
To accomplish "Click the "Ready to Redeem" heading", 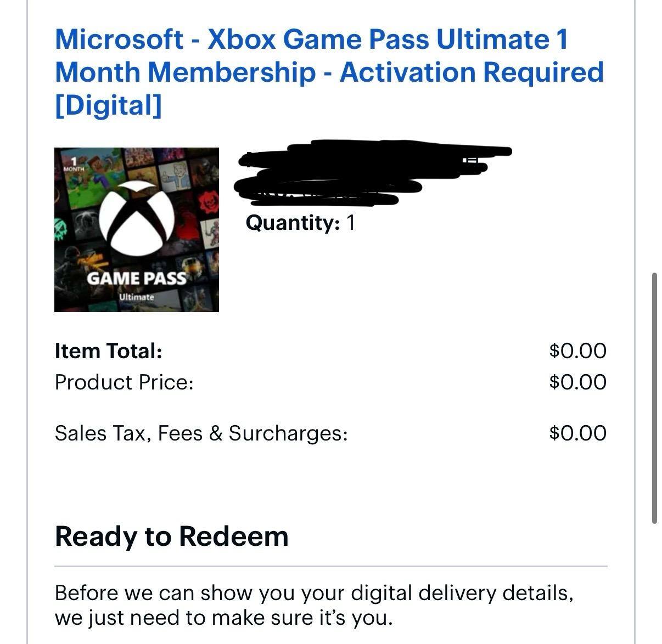I will 172,536.
